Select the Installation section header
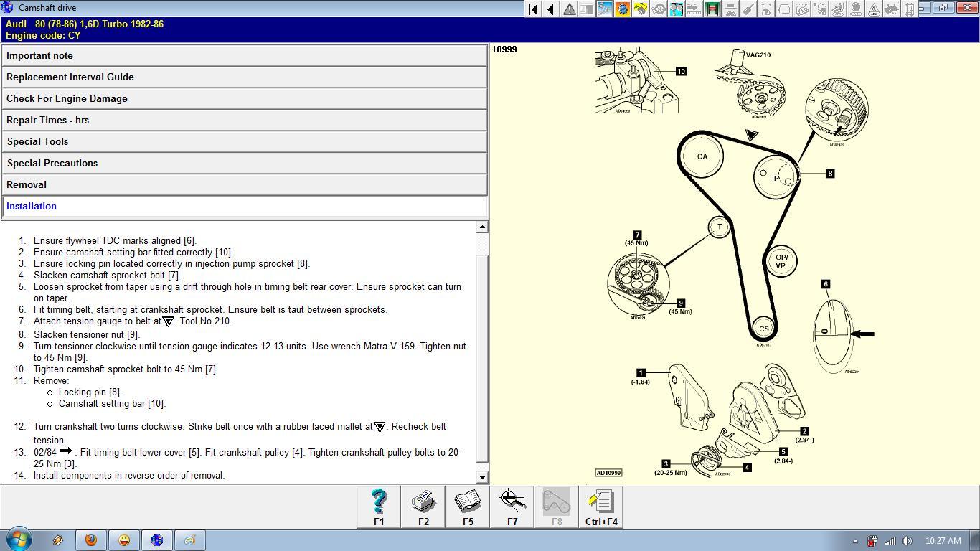 coord(244,206)
